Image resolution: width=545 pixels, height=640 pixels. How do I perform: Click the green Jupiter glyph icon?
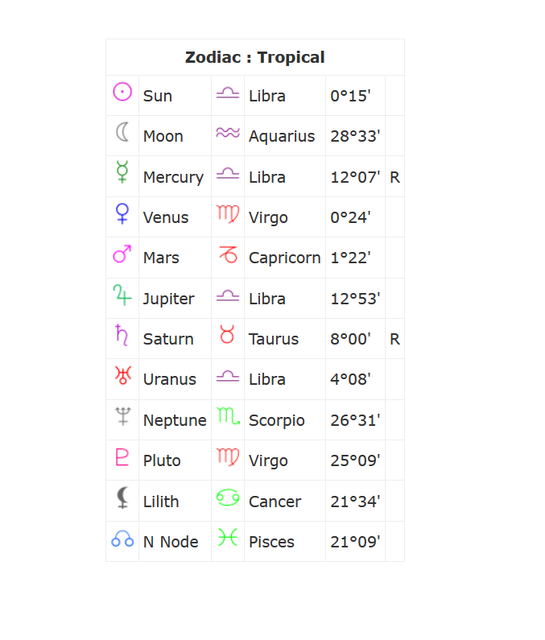[x=122, y=295]
